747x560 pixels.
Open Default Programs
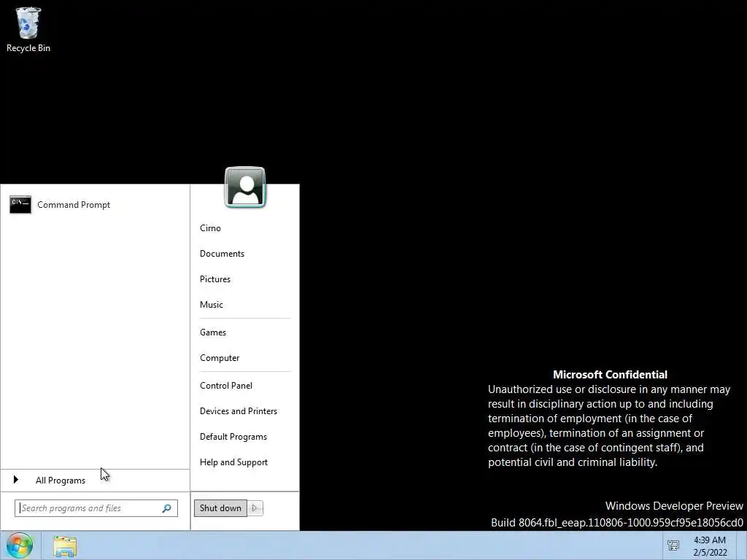click(x=233, y=437)
